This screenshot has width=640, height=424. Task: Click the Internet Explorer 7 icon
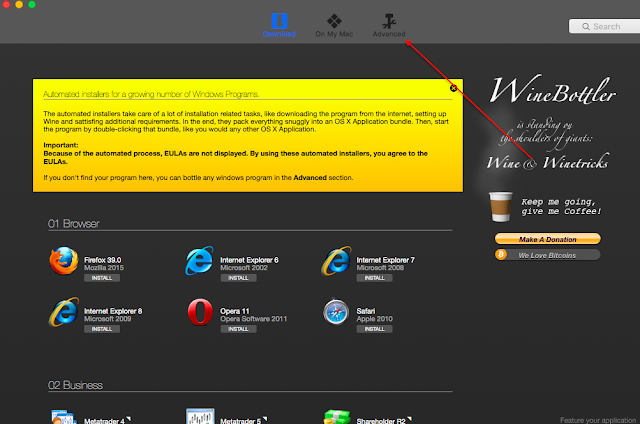coord(336,260)
